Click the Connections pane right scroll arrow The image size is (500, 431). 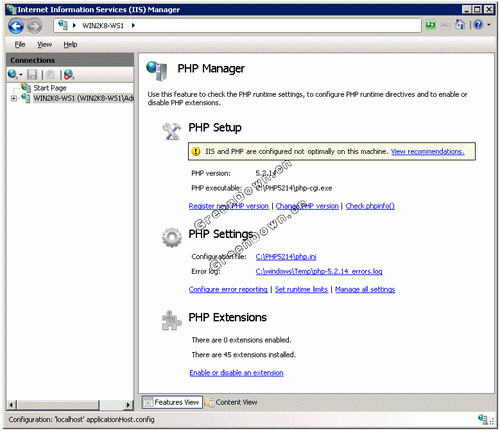128,405
